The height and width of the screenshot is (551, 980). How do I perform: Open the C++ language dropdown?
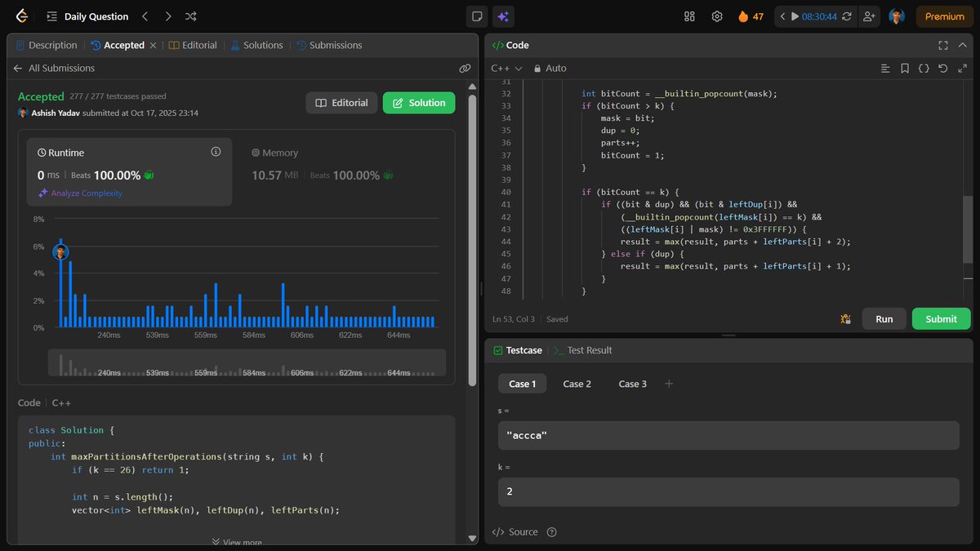pos(506,69)
